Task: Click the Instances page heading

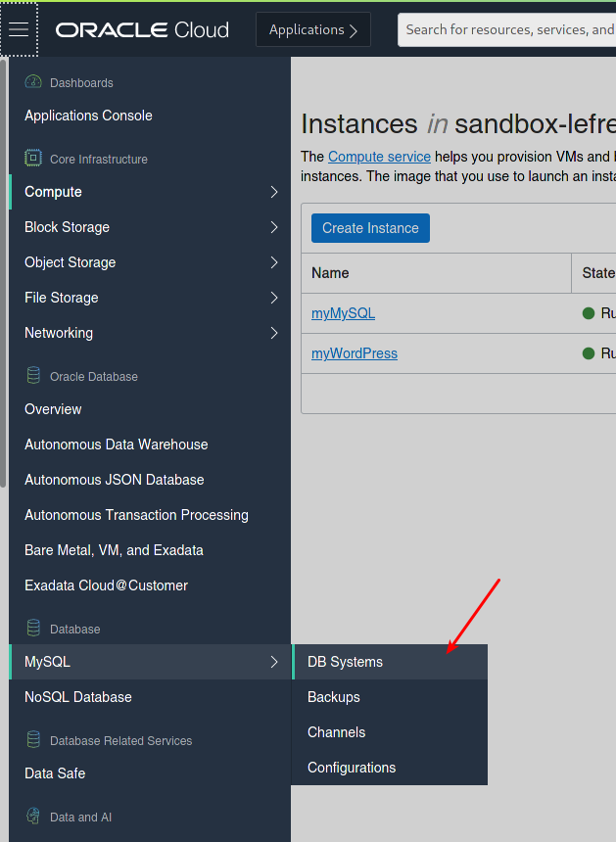Action: 458,124
